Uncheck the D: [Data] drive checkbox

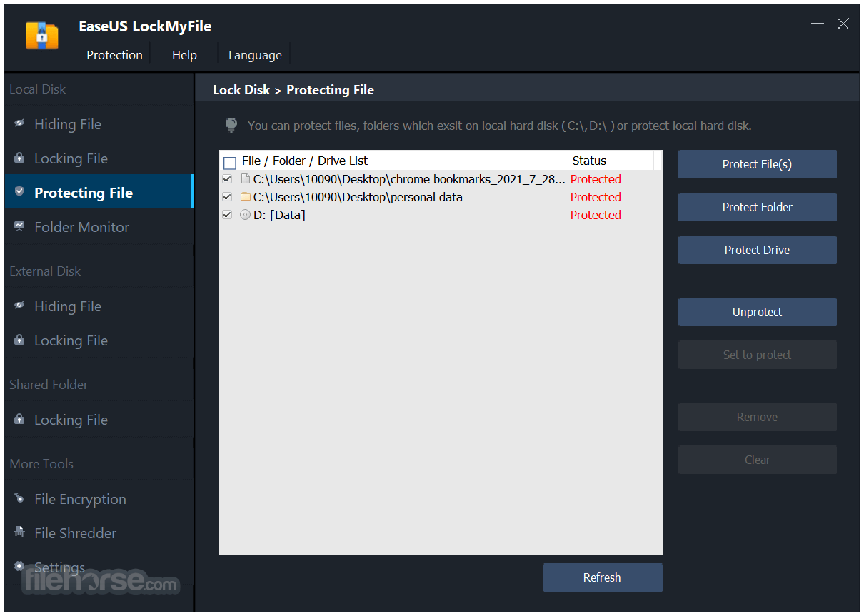click(227, 215)
